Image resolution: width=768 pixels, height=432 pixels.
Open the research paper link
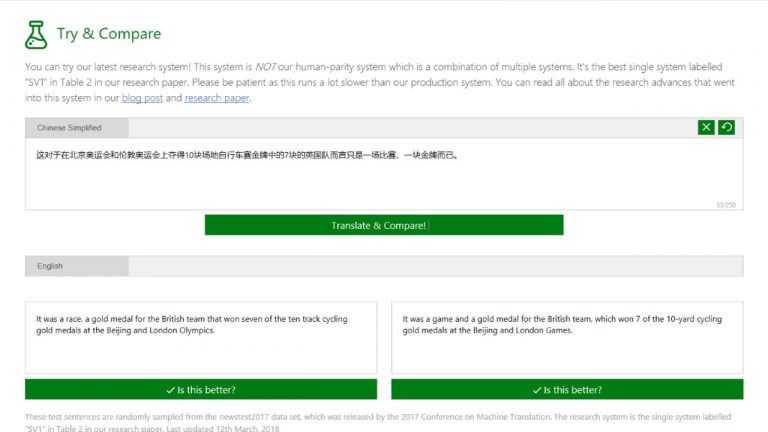coord(217,98)
